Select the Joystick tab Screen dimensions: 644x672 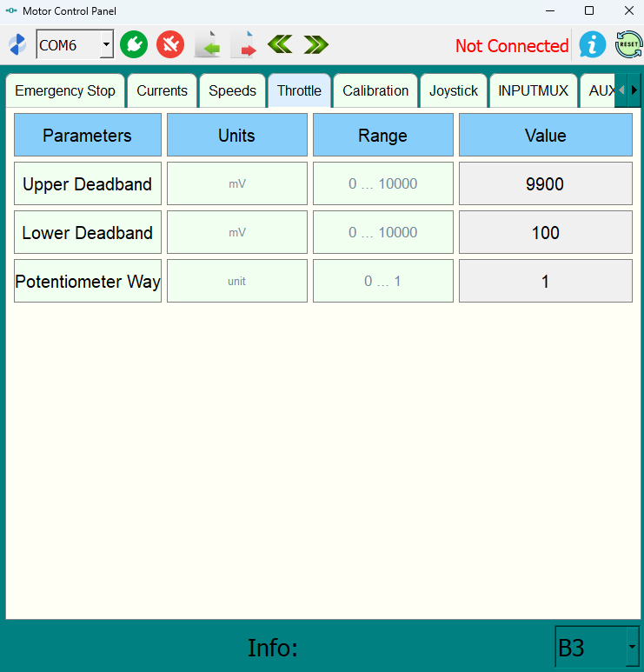454,90
